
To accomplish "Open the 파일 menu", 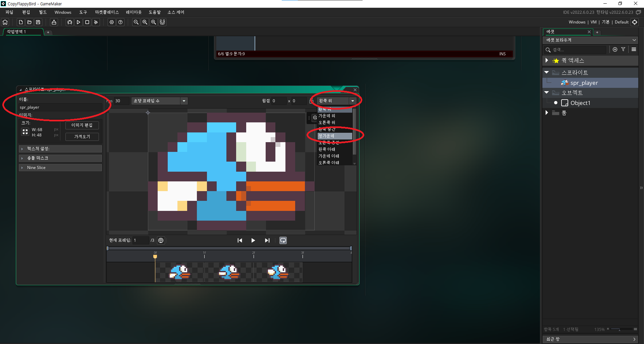I will coord(9,12).
